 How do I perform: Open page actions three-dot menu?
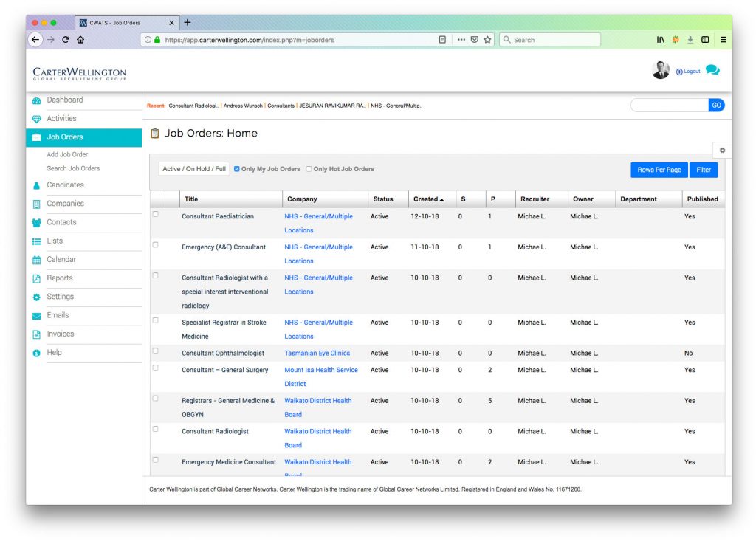[461, 40]
